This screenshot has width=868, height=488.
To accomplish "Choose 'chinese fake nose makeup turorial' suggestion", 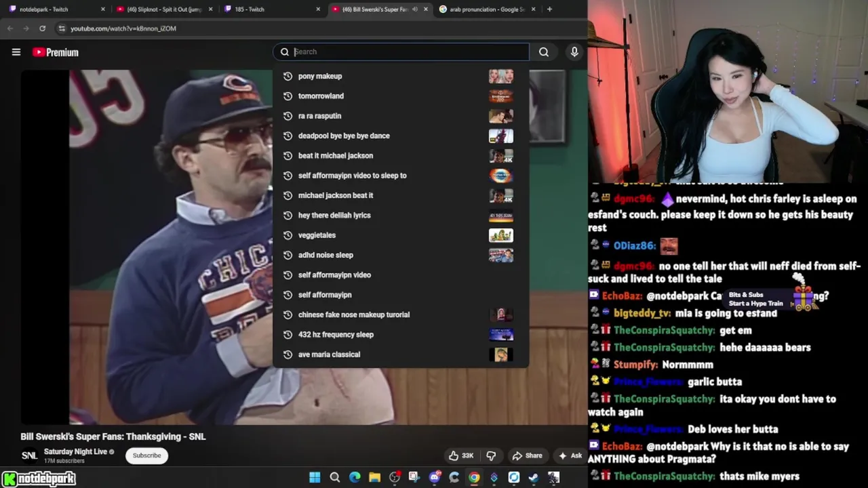I will pyautogui.click(x=400, y=314).
